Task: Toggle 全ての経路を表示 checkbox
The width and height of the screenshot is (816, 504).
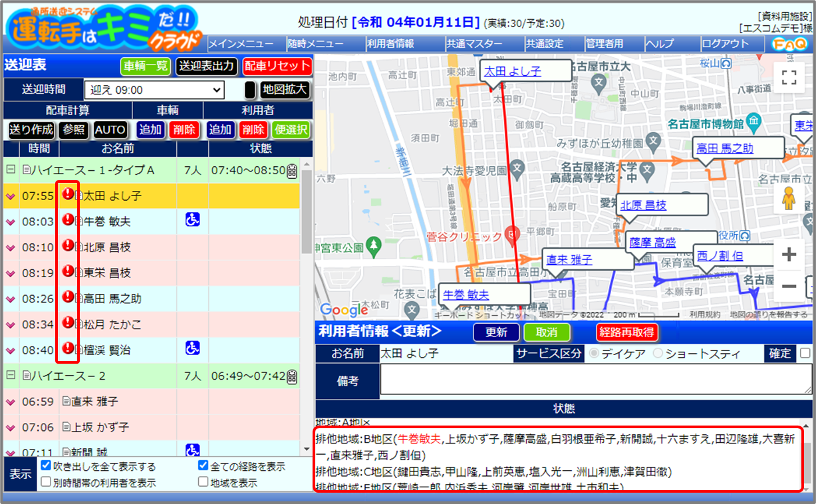Action: pos(203,466)
